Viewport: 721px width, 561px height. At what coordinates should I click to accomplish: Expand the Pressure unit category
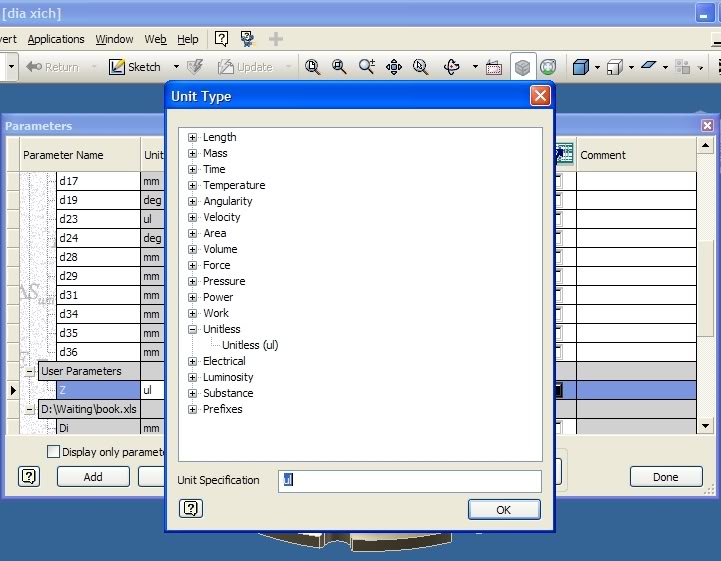(193, 281)
